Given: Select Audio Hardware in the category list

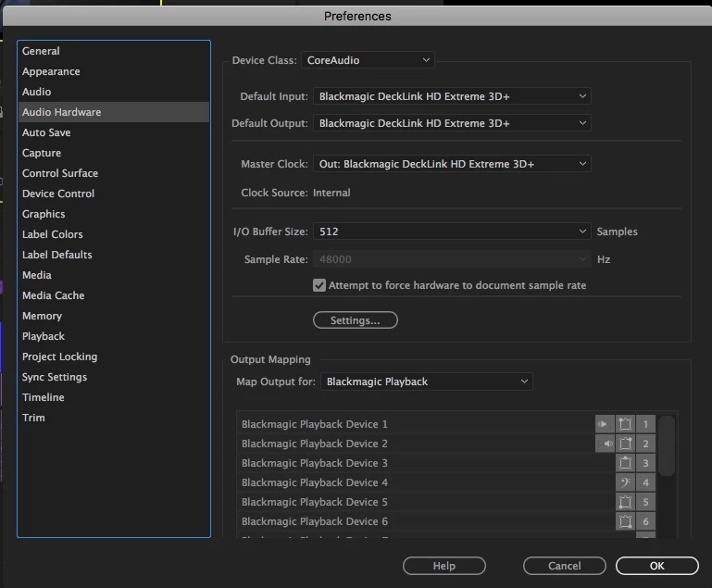Looking at the screenshot, I should [114, 112].
